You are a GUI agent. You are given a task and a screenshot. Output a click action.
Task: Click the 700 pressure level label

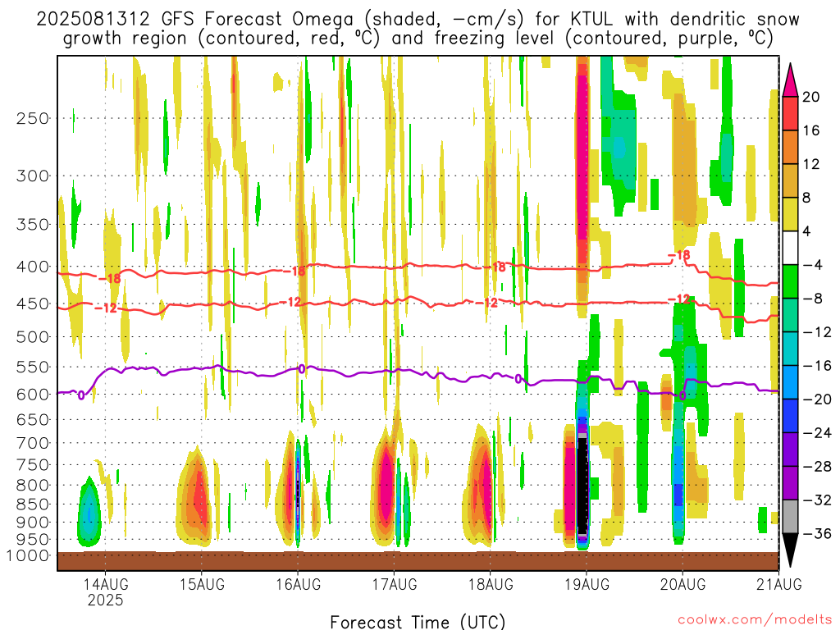click(33, 443)
